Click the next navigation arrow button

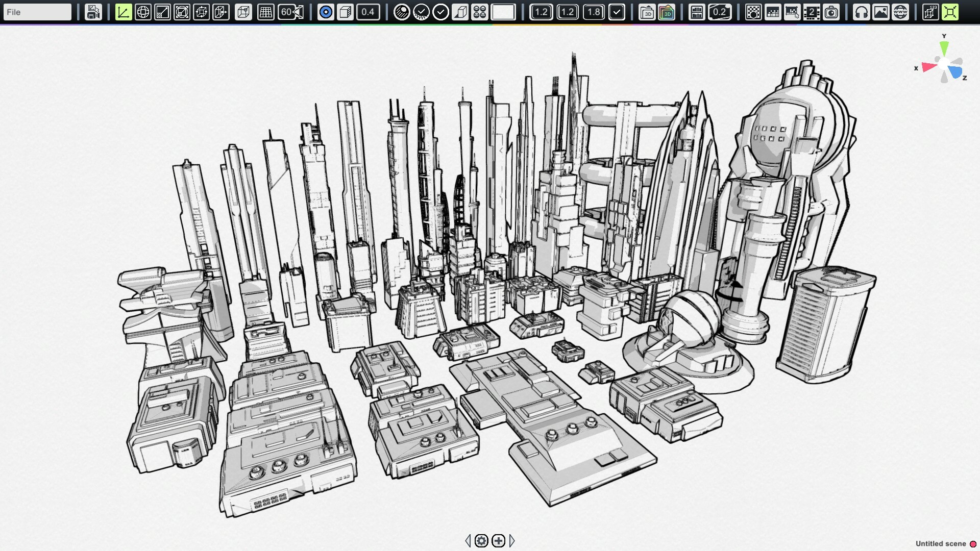(x=511, y=540)
